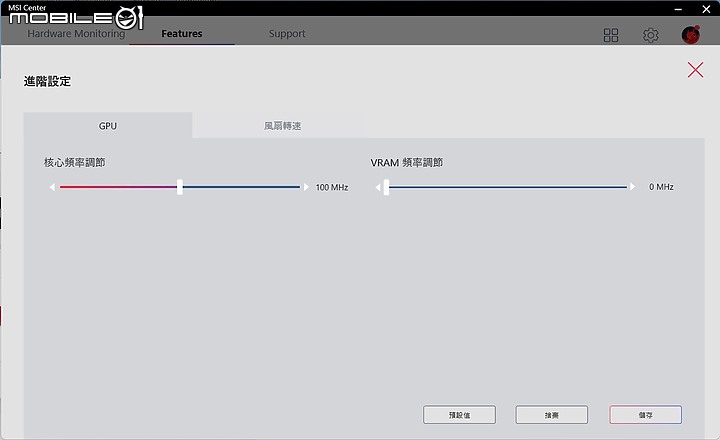Open the user profile avatar
Image resolution: width=720 pixels, height=440 pixels.
(x=690, y=35)
